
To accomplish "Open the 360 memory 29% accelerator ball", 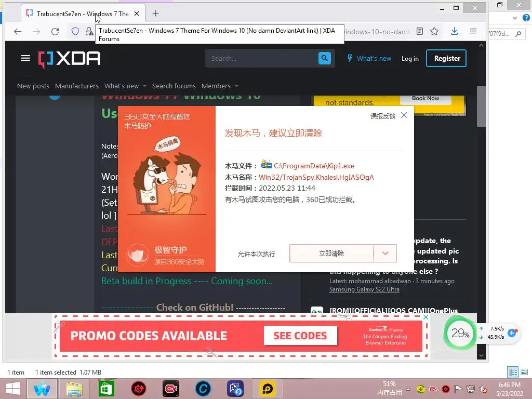I will [460, 333].
